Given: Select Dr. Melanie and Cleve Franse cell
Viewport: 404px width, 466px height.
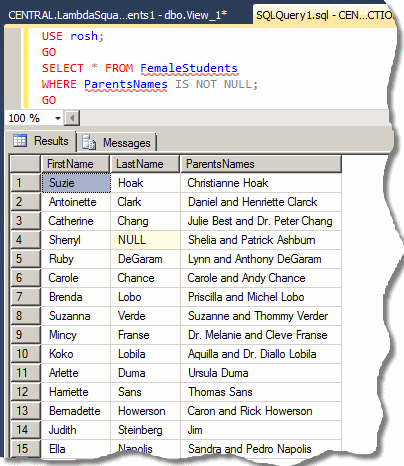Looking at the screenshot, I should point(261,335).
